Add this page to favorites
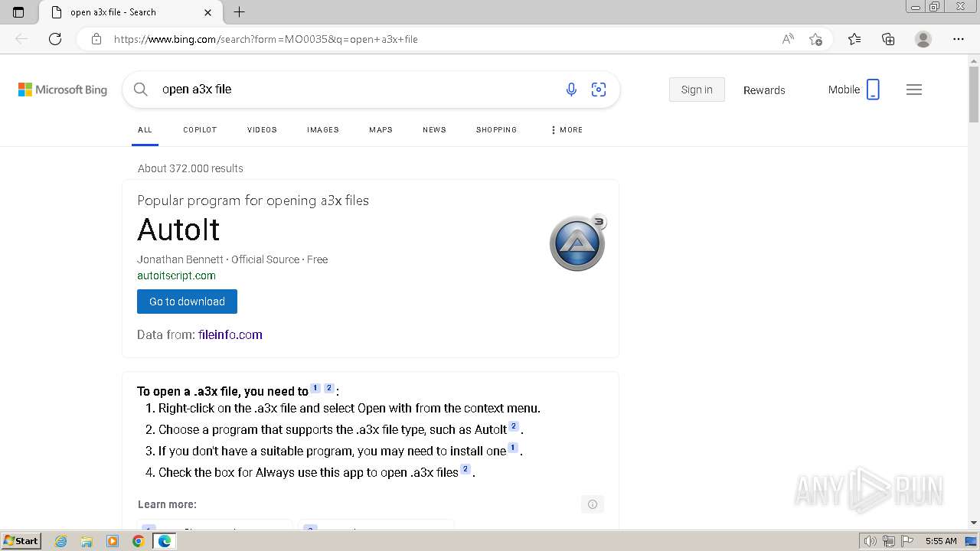Screen dimensions: 980x551 (x=815, y=39)
